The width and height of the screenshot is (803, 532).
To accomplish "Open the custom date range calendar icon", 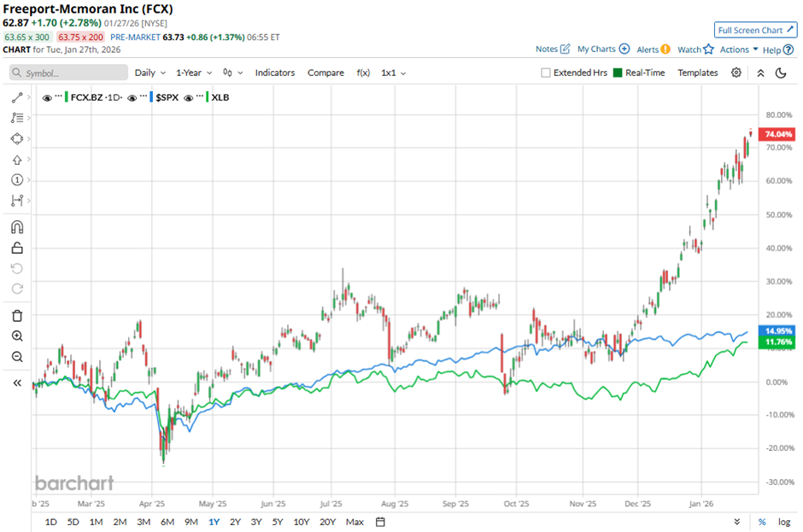I will point(380,522).
